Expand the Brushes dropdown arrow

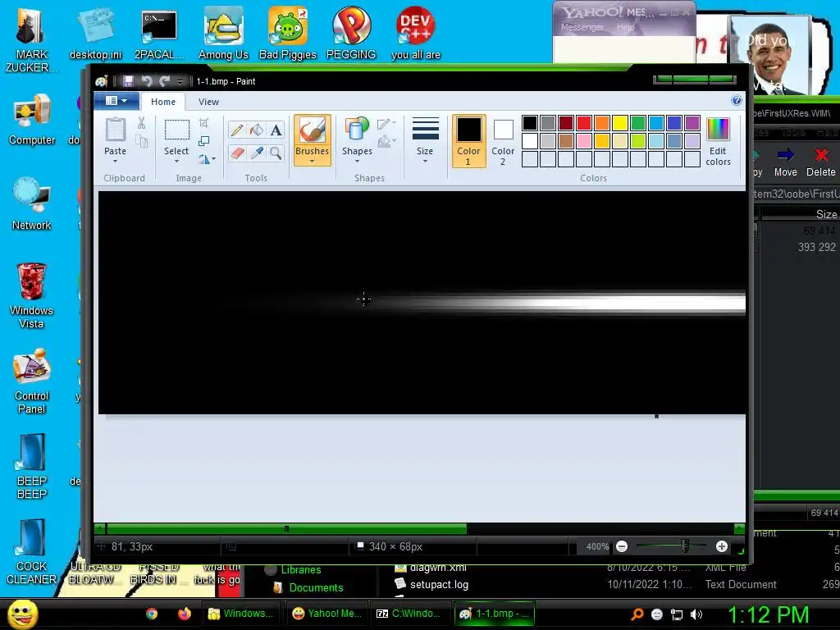coord(312,161)
